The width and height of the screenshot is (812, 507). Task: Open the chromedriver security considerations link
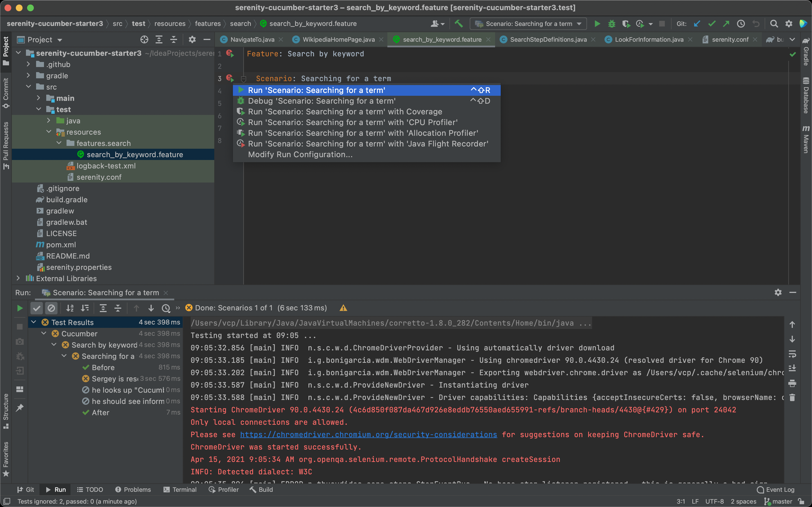click(368, 434)
